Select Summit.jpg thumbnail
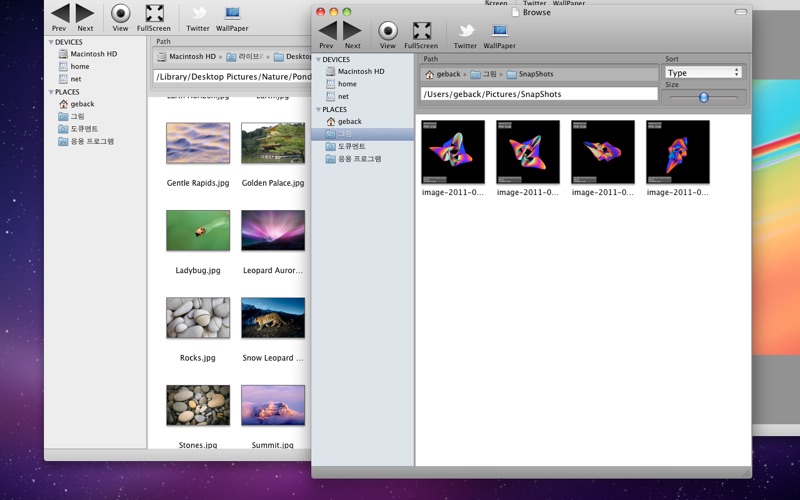 click(x=273, y=405)
